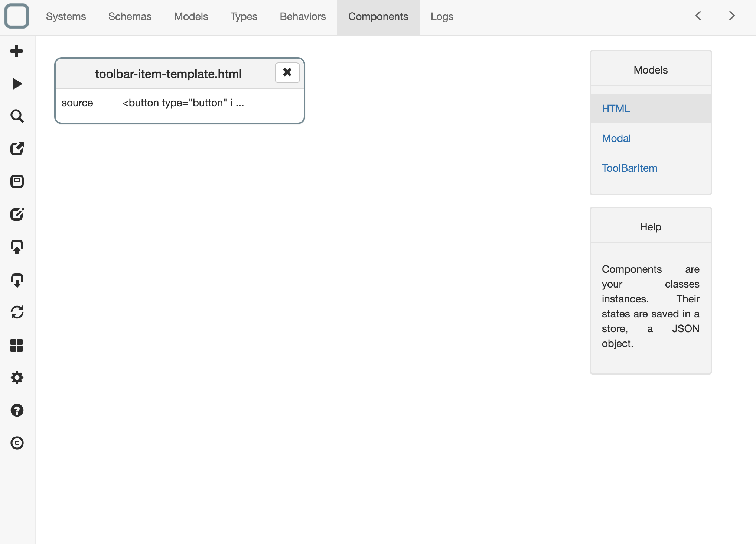Click the plus icon to create component

tap(17, 51)
